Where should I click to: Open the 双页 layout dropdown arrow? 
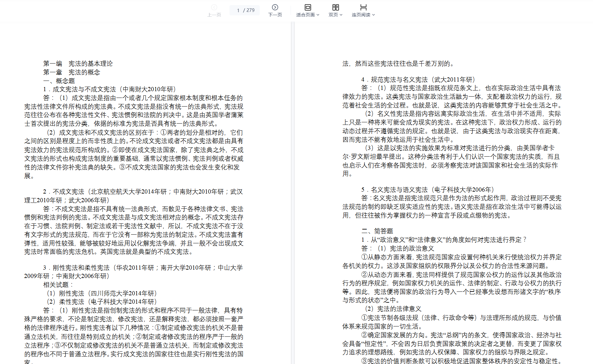point(341,15)
